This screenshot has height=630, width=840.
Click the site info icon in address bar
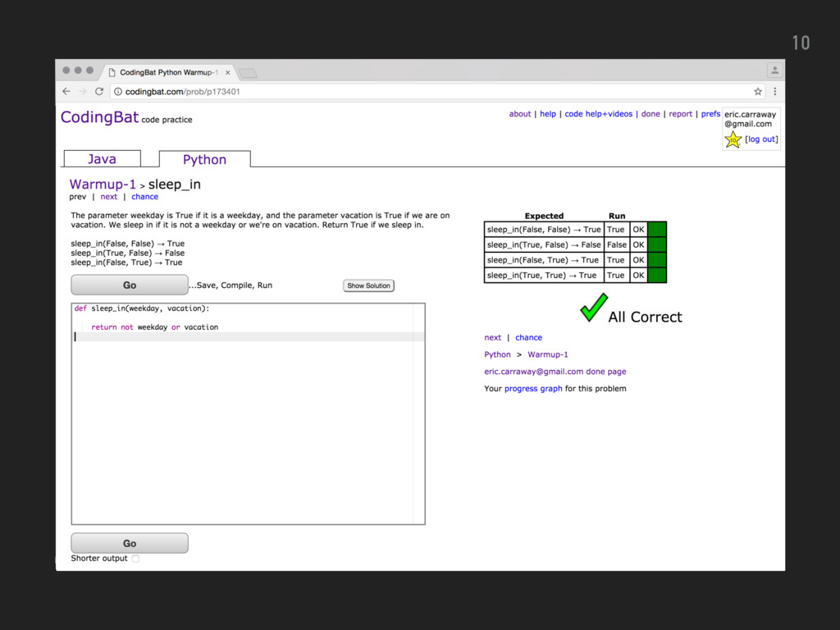(x=118, y=92)
